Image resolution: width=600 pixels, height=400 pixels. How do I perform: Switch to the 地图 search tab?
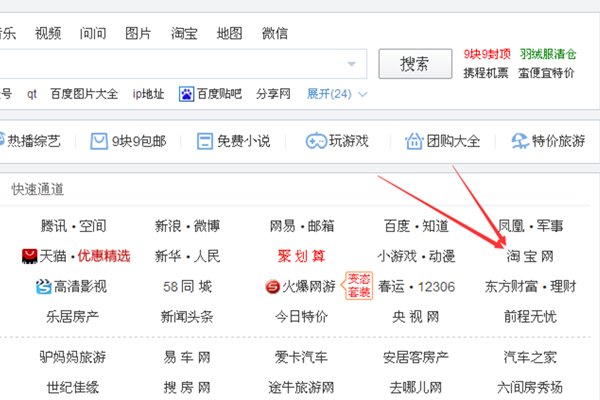tap(229, 33)
